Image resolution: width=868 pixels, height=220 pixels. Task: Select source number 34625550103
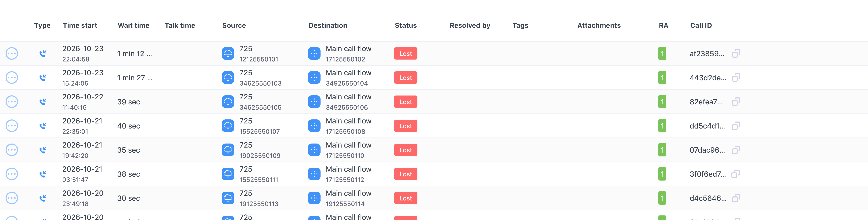260,83
